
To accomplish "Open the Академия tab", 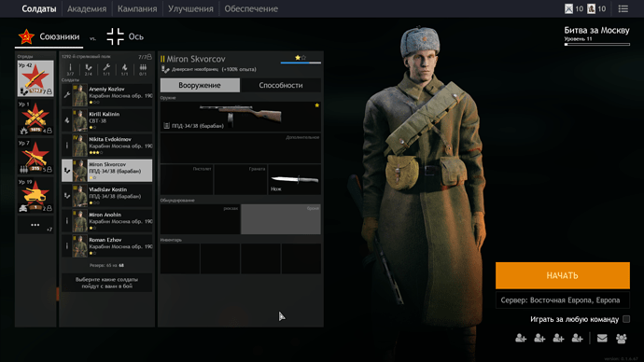I will (87, 8).
